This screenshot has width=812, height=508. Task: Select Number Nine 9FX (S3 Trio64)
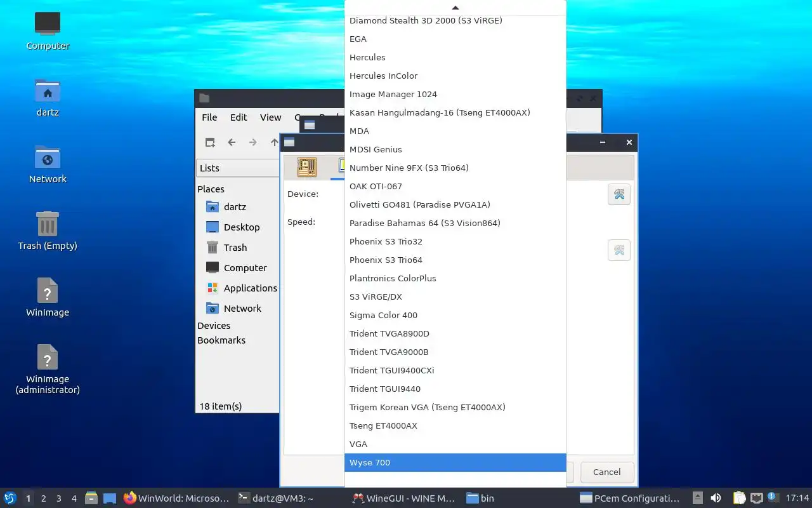pos(455,168)
